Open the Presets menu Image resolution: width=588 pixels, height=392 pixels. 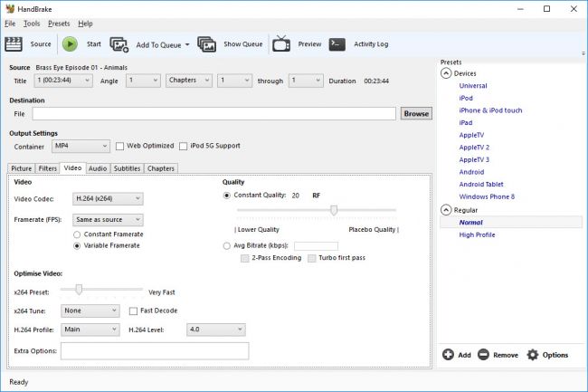pos(59,24)
